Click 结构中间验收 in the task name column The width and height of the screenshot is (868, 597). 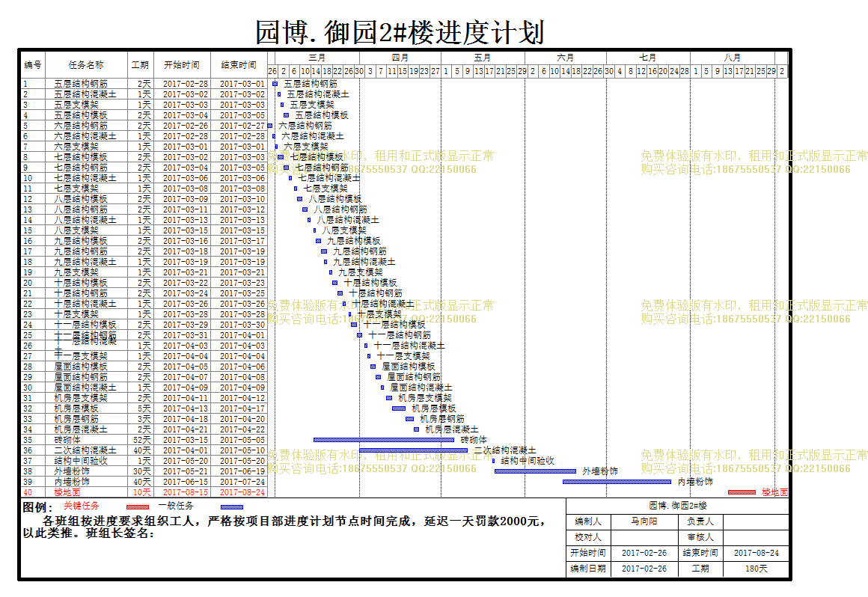coord(81,461)
